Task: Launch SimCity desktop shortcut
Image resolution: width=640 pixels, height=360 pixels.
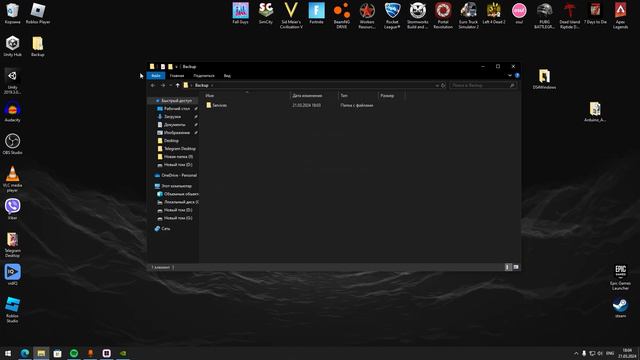Action: [x=266, y=13]
